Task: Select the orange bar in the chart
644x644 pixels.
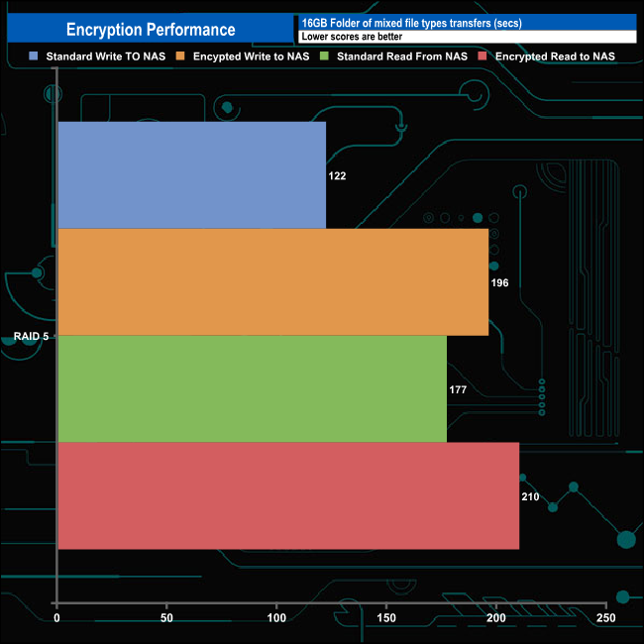Action: click(272, 282)
